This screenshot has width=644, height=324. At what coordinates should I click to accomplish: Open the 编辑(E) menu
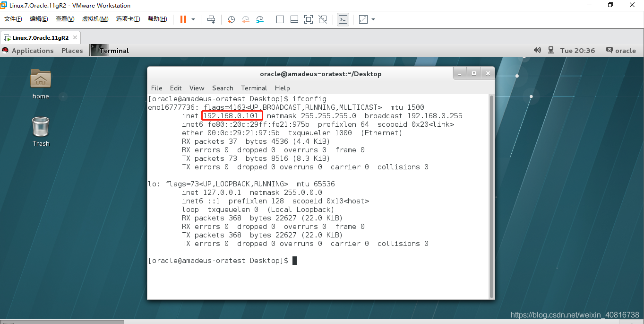click(x=39, y=19)
